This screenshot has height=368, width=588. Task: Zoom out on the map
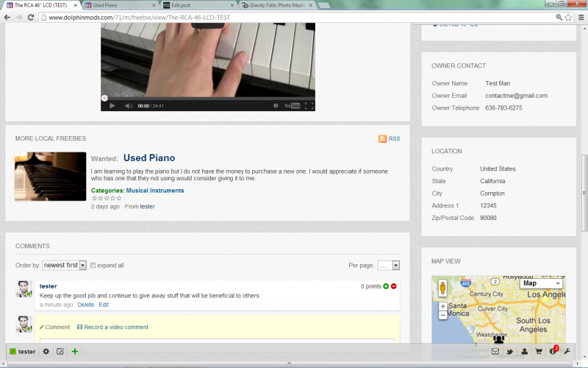click(x=443, y=315)
